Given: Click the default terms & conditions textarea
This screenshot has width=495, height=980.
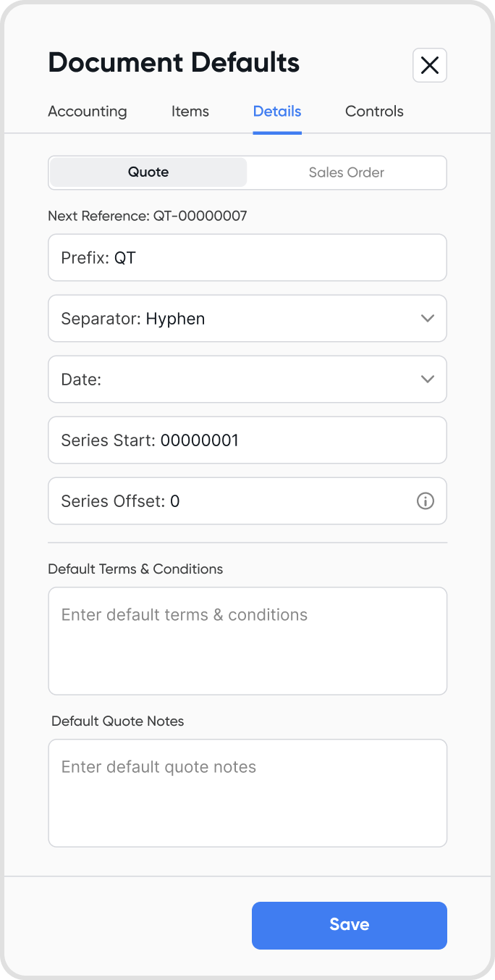Looking at the screenshot, I should pos(247,641).
